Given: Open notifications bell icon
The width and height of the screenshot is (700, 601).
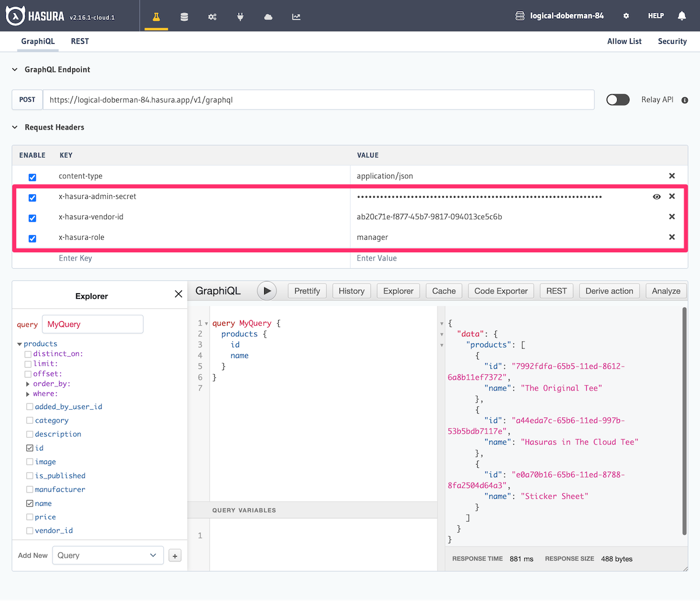Looking at the screenshot, I should pos(681,16).
